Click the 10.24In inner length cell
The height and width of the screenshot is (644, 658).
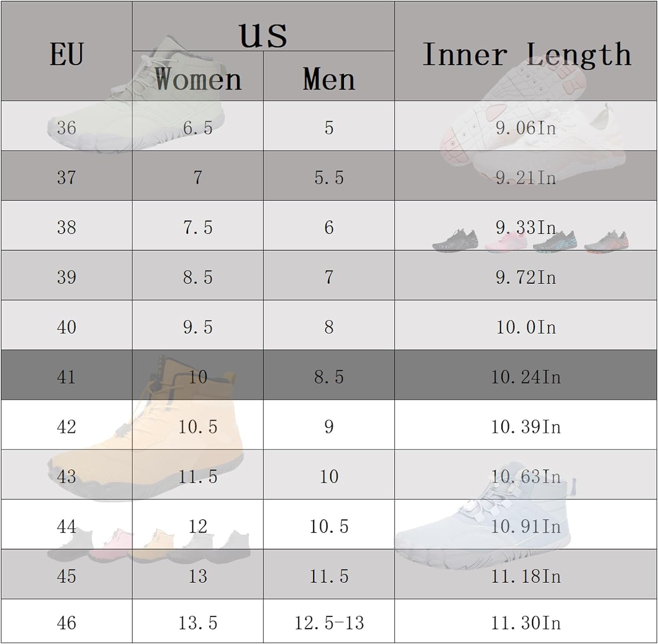coord(526,377)
